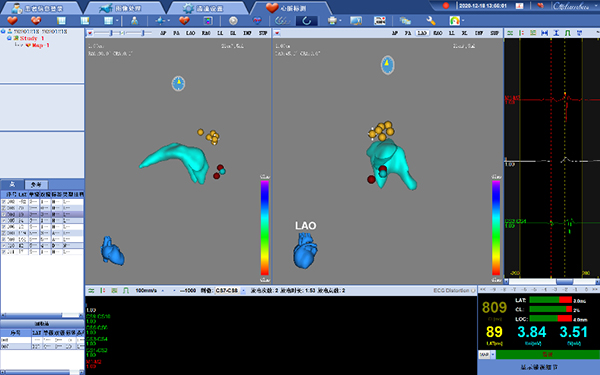600x375 pixels.
Task: Open the gear icon settings tab
Action: [x=208, y=8]
